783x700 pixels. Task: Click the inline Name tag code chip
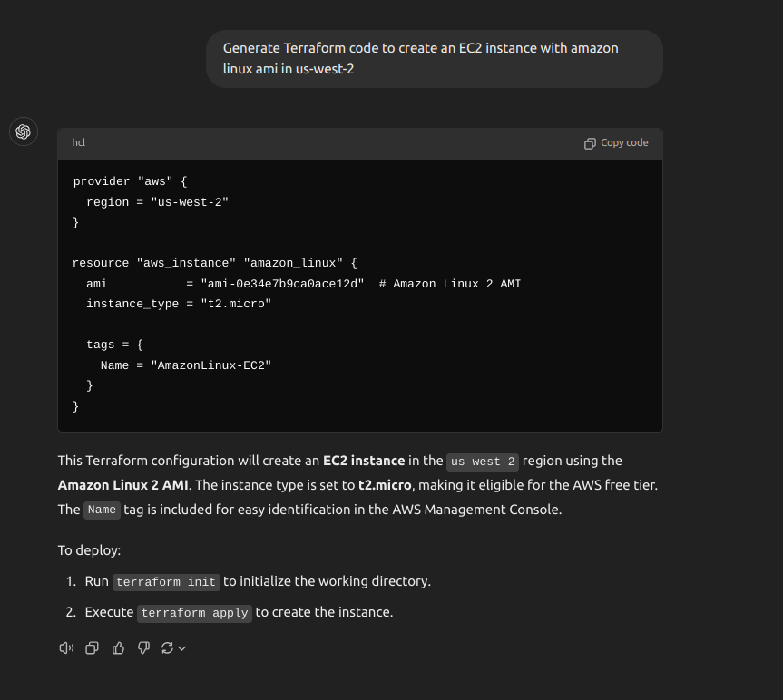coord(102,510)
